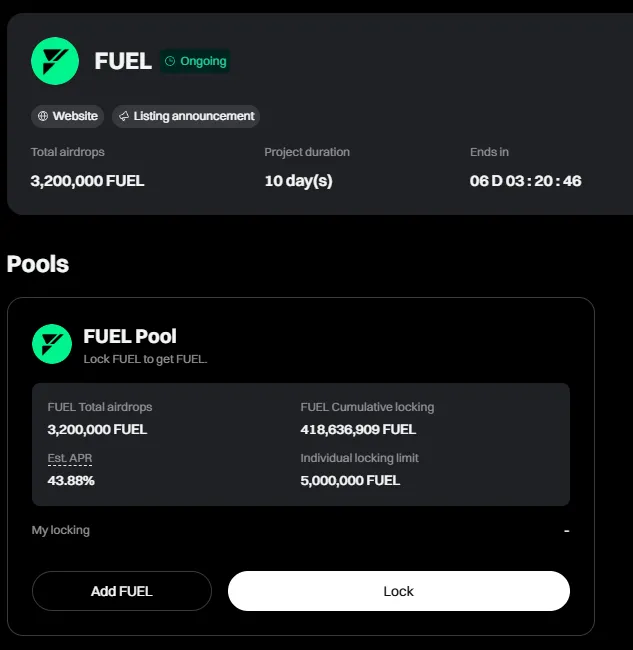Viewport: 633px width, 650px height.
Task: Open the Website link
Action: click(x=75, y=116)
